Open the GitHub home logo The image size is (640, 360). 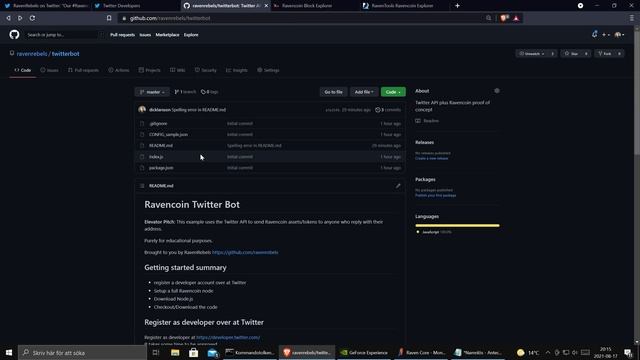[x=14, y=35]
